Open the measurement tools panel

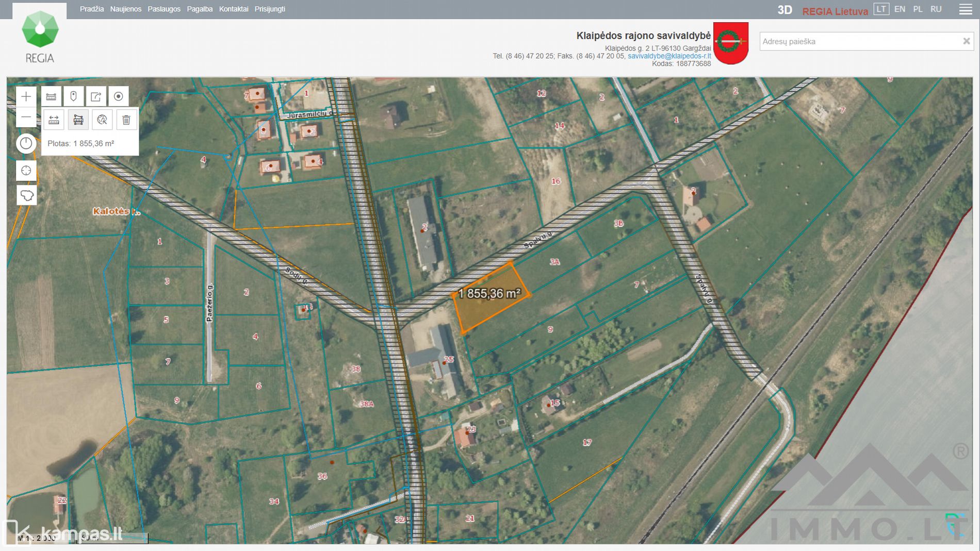coord(51,96)
